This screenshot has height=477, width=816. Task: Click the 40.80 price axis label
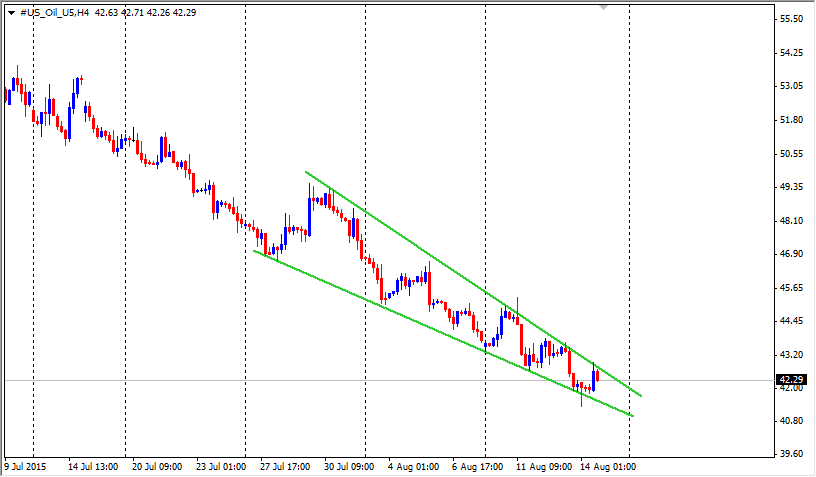(792, 420)
